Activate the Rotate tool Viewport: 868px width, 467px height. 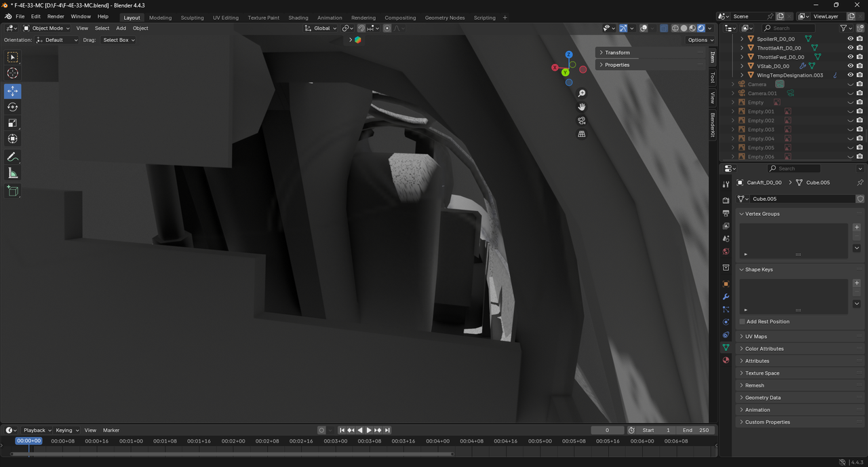12,107
